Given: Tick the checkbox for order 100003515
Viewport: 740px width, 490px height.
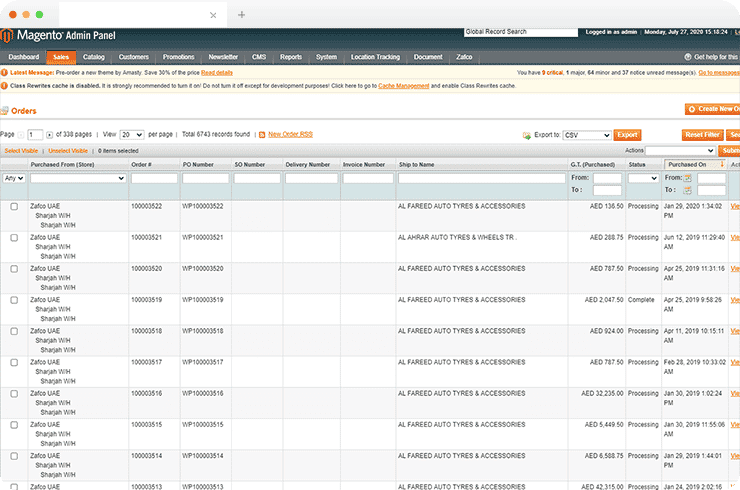Looking at the screenshot, I should pyautogui.click(x=14, y=425).
